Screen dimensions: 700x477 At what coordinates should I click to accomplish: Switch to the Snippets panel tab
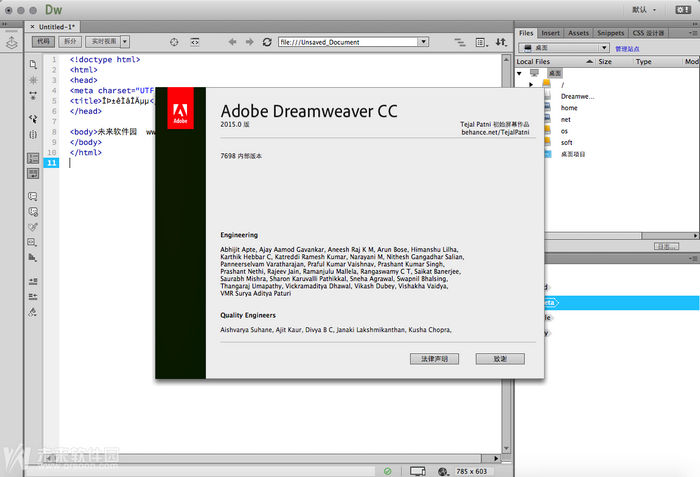click(x=611, y=33)
